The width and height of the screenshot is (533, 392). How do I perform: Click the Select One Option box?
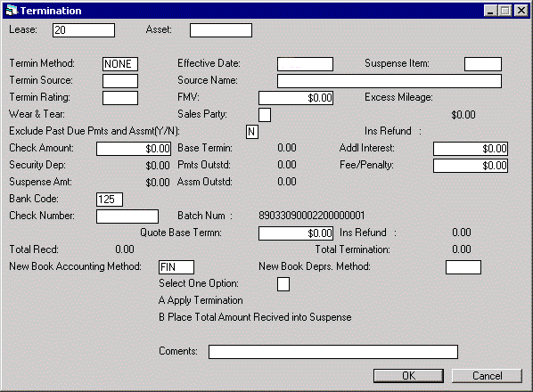point(283,284)
